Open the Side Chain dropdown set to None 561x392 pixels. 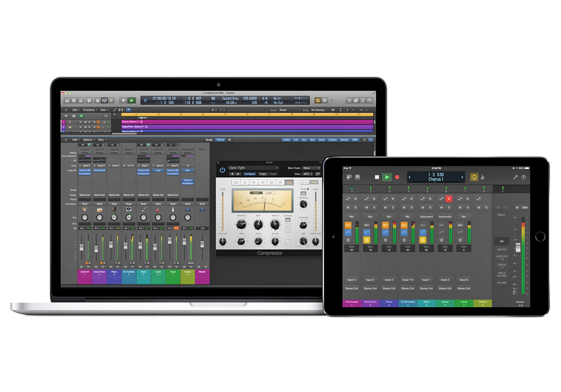(311, 168)
